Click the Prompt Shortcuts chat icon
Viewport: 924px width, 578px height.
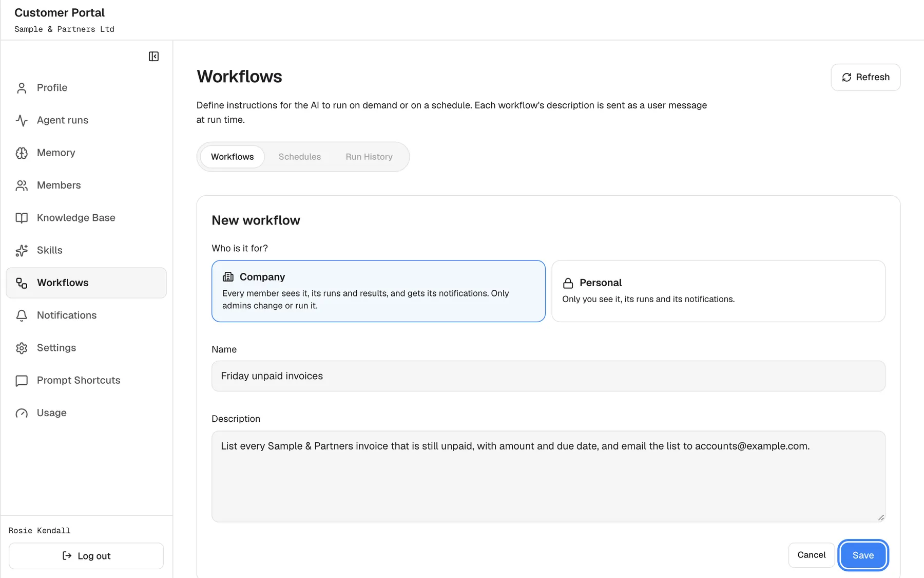tap(22, 380)
